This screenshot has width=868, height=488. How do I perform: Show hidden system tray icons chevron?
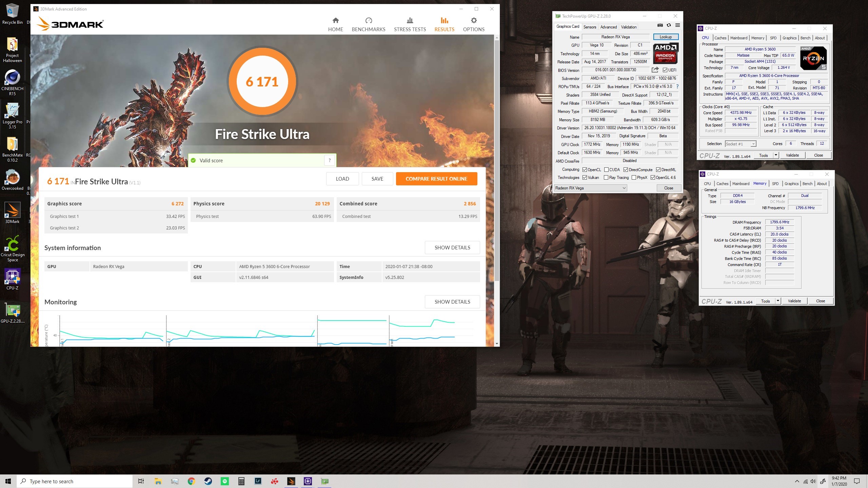797,481
